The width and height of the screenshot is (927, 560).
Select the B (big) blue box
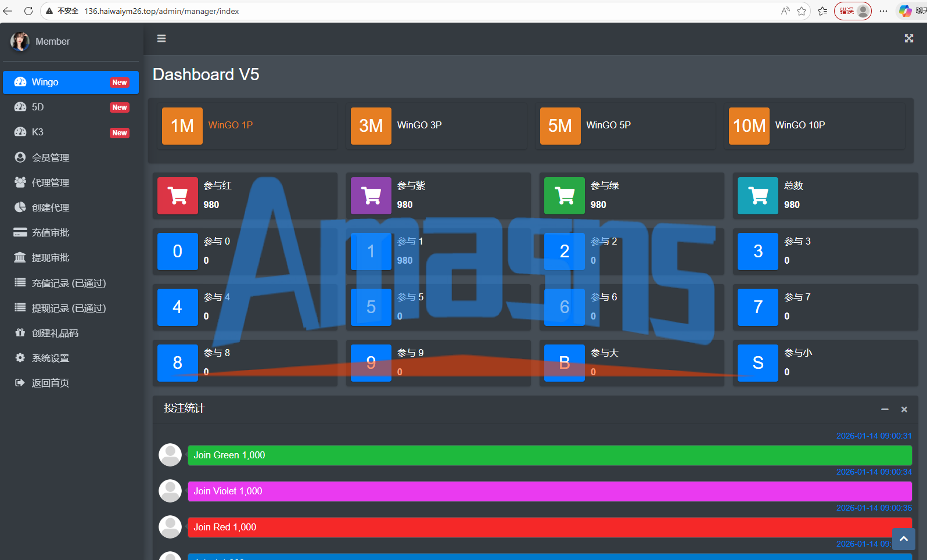coord(565,362)
